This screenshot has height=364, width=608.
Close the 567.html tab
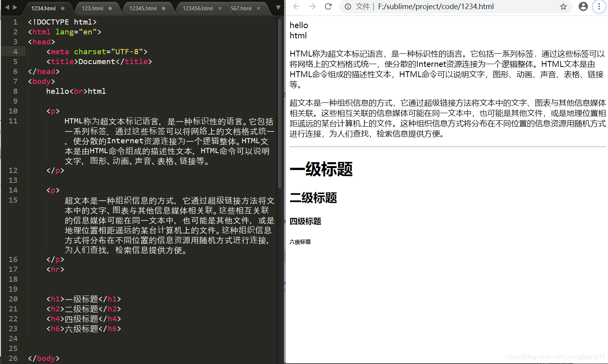pyautogui.click(x=258, y=8)
